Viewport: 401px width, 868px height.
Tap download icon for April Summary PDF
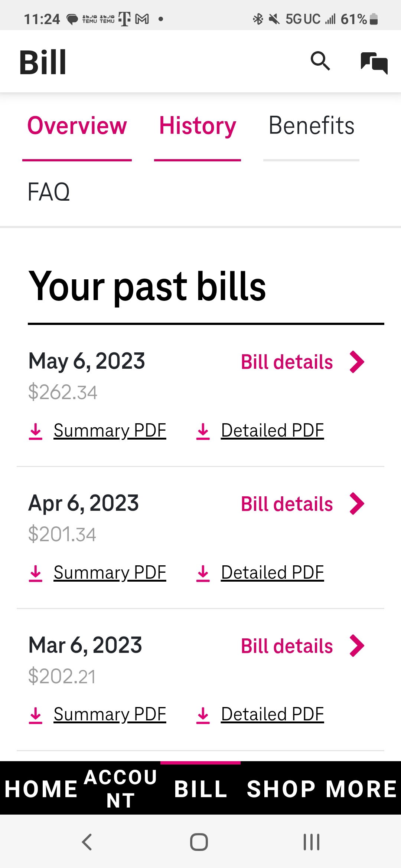click(x=36, y=573)
